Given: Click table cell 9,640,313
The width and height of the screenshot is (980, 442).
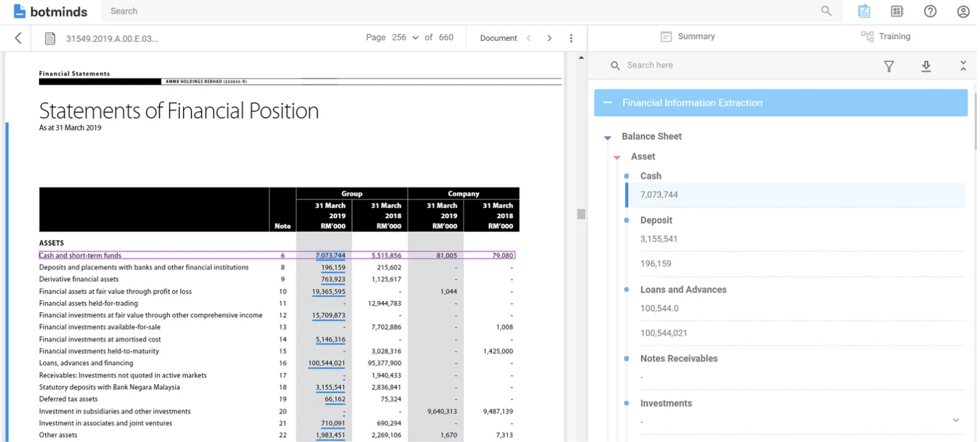Looking at the screenshot, I should 442,411.
